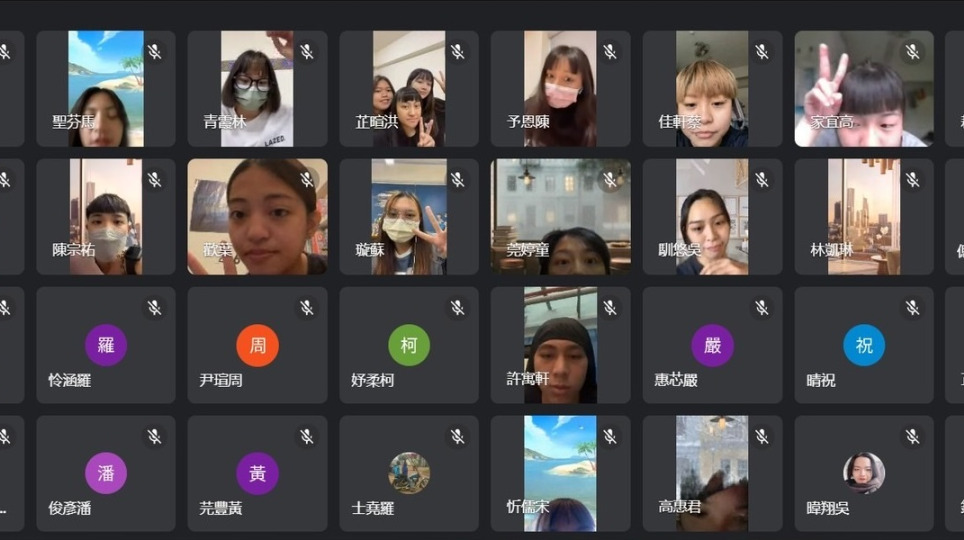This screenshot has height=540, width=964.
Task: Open 許寓軒 participant video tile
Action: pyautogui.click(x=561, y=345)
